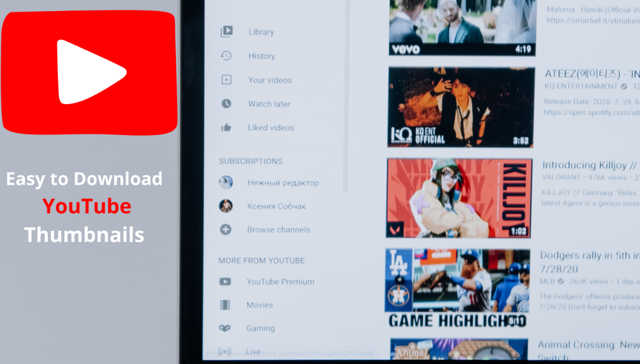The height and width of the screenshot is (364, 640).
Task: Click the MORE FROM YOUTUBE heading
Action: (262, 261)
